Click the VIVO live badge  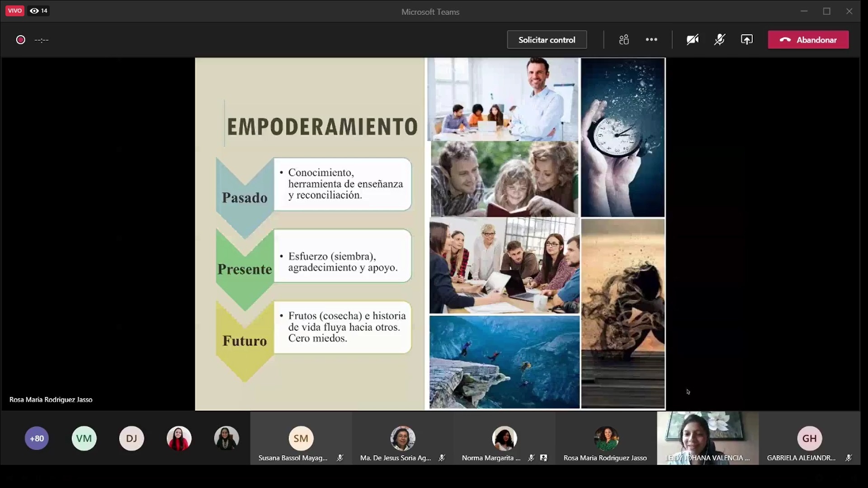point(14,11)
